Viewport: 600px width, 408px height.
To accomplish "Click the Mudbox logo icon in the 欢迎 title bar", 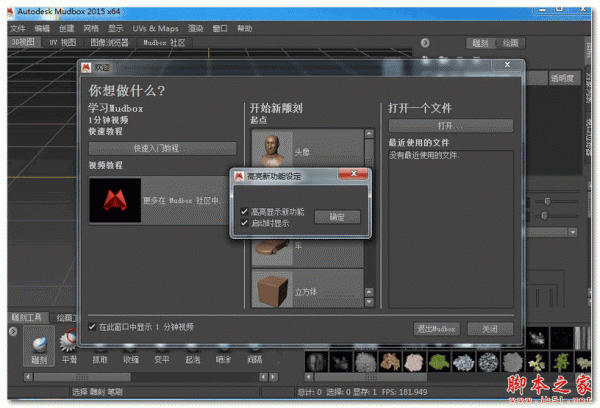I will coord(86,68).
